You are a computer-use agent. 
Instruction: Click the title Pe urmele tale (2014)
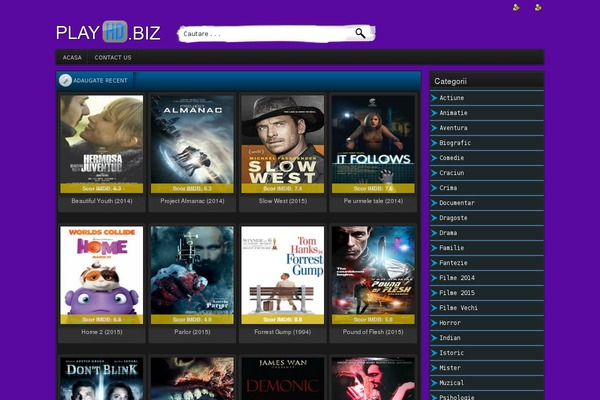pyautogui.click(x=373, y=201)
